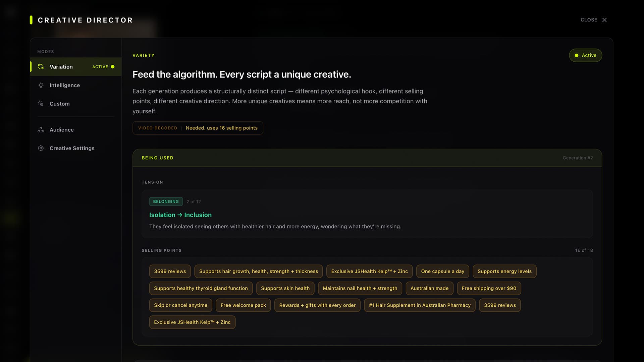The width and height of the screenshot is (644, 362).
Task: Click the 'Feed the algorithm' headline
Action: pyautogui.click(x=242, y=74)
